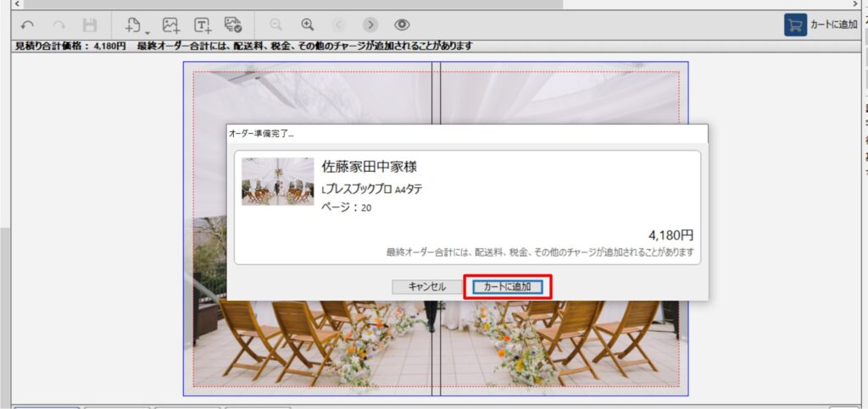The image size is (868, 409).
Task: Click the add image box icon
Action: (x=171, y=25)
